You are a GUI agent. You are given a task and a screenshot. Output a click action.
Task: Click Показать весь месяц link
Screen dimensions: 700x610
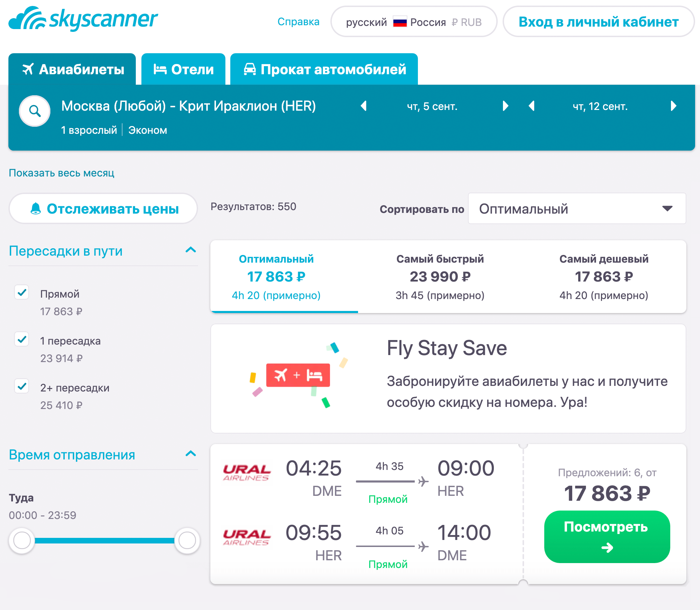[x=62, y=173]
